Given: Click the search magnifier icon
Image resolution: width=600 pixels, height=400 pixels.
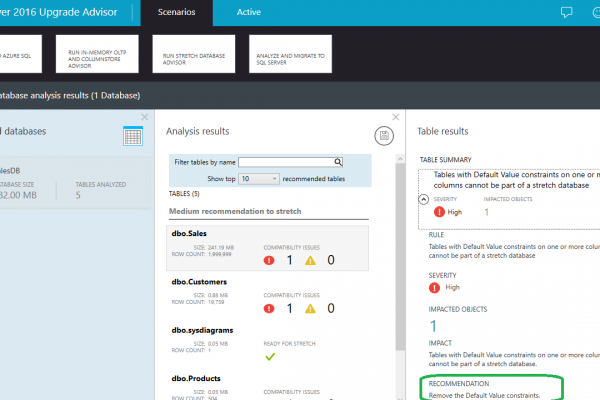Looking at the screenshot, I should (x=338, y=162).
